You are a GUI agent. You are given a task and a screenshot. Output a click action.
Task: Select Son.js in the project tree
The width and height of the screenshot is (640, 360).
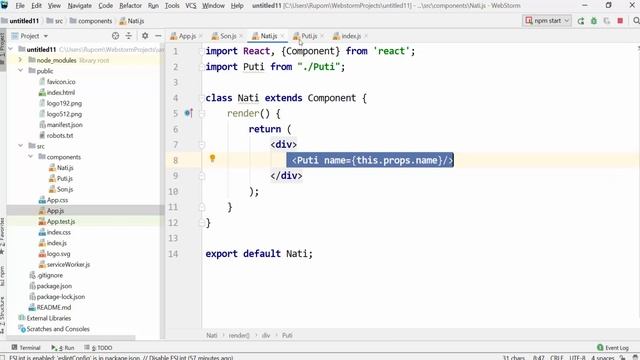(x=64, y=189)
